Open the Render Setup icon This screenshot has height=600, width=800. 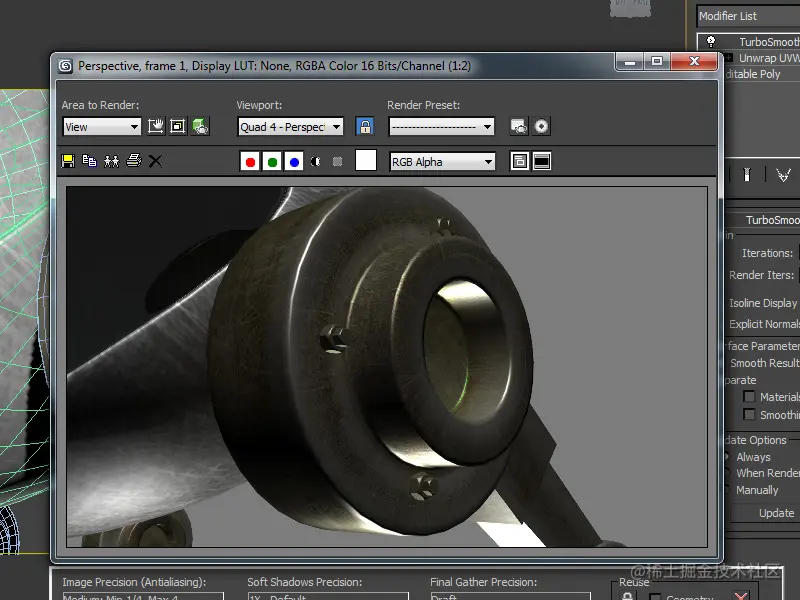[x=518, y=127]
